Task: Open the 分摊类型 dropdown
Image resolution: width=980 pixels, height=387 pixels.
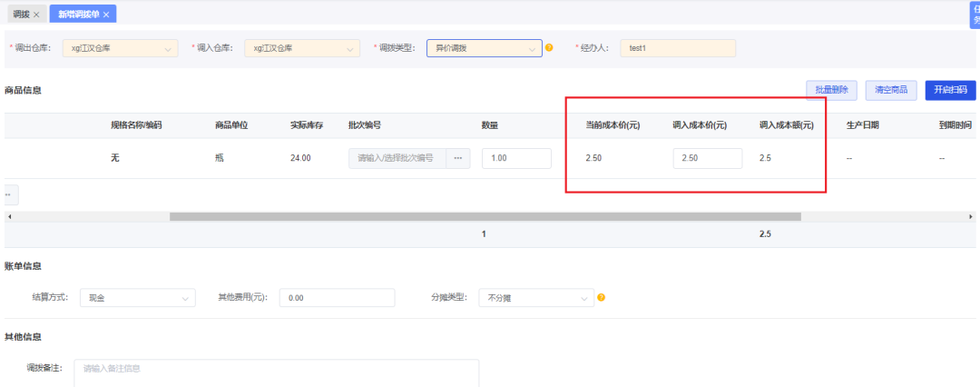Action: coord(536,298)
